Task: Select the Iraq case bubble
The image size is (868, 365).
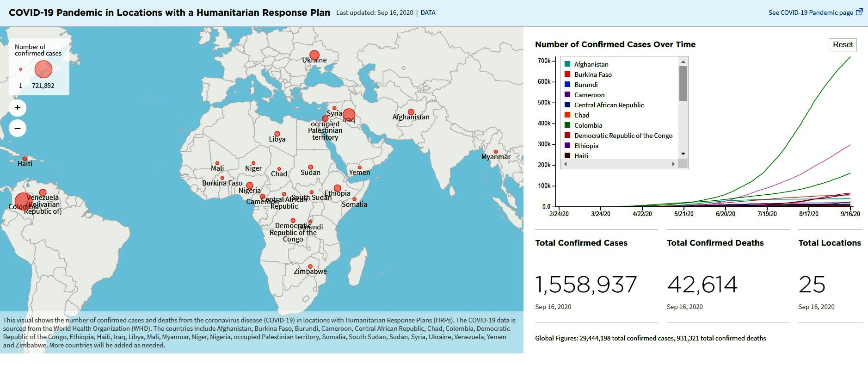Action: [349, 114]
